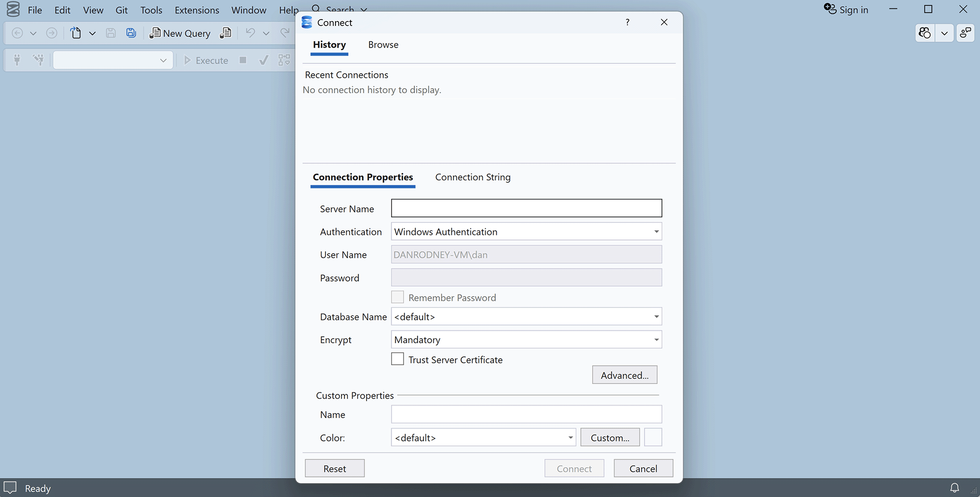Click the Save All icon
The height and width of the screenshot is (497, 980).
click(x=131, y=33)
